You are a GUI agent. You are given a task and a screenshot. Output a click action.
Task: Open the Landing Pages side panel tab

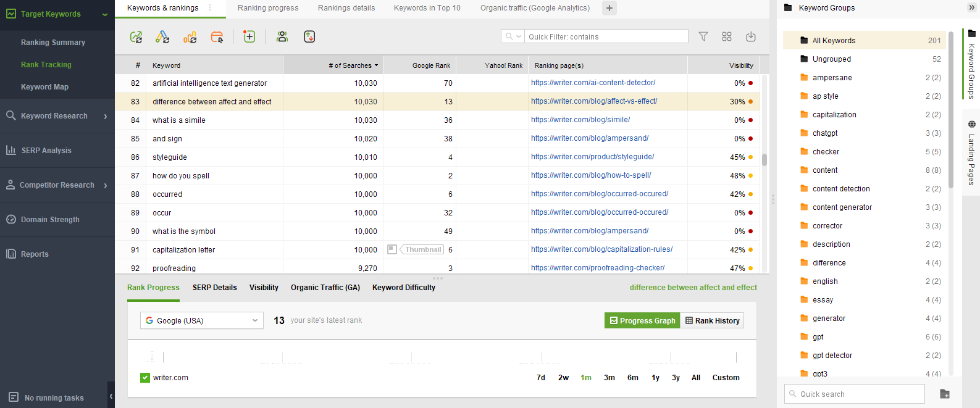[971, 153]
